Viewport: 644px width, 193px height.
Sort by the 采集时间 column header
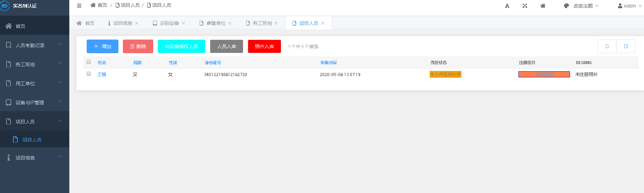point(328,63)
